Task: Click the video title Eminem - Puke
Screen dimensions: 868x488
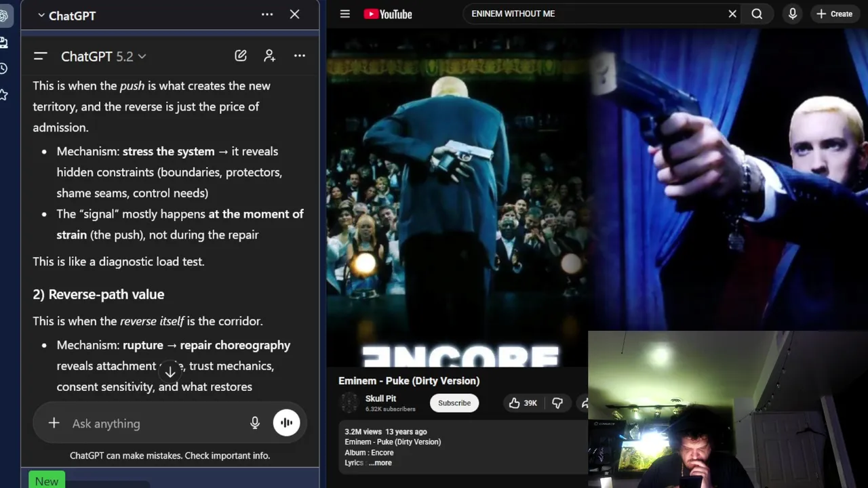Action: (409, 381)
